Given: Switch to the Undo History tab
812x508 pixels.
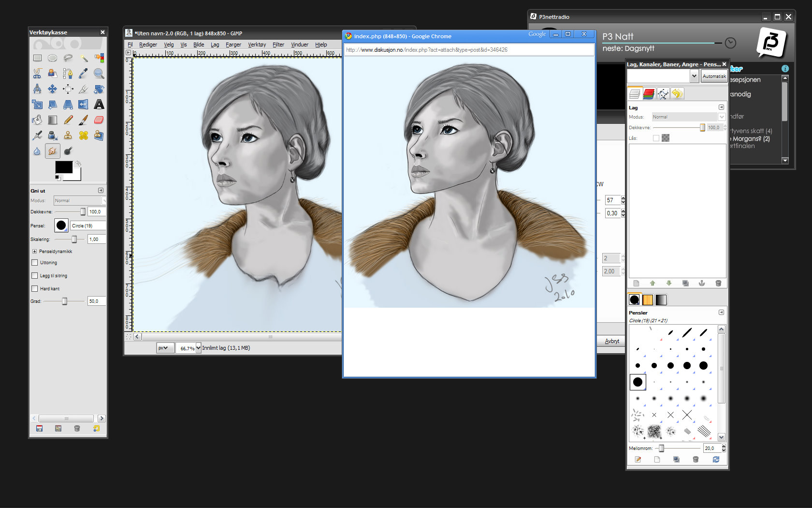Looking at the screenshot, I should coord(677,94).
